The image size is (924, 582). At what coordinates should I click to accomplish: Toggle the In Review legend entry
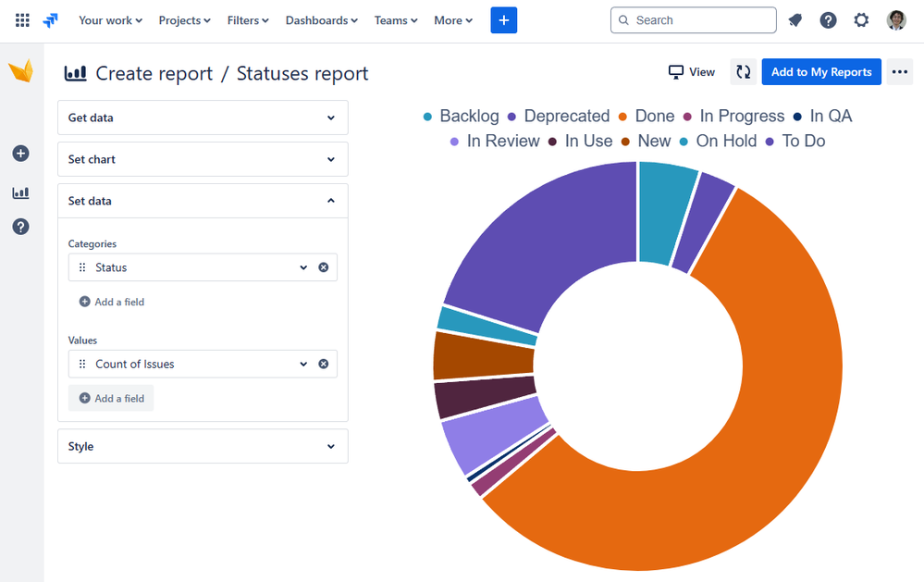coord(495,141)
